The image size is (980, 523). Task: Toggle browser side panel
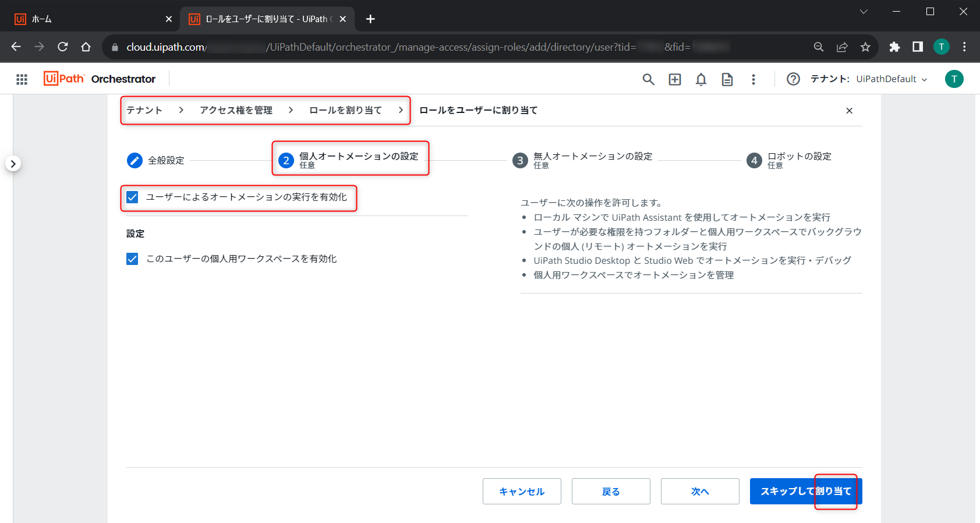[x=918, y=47]
